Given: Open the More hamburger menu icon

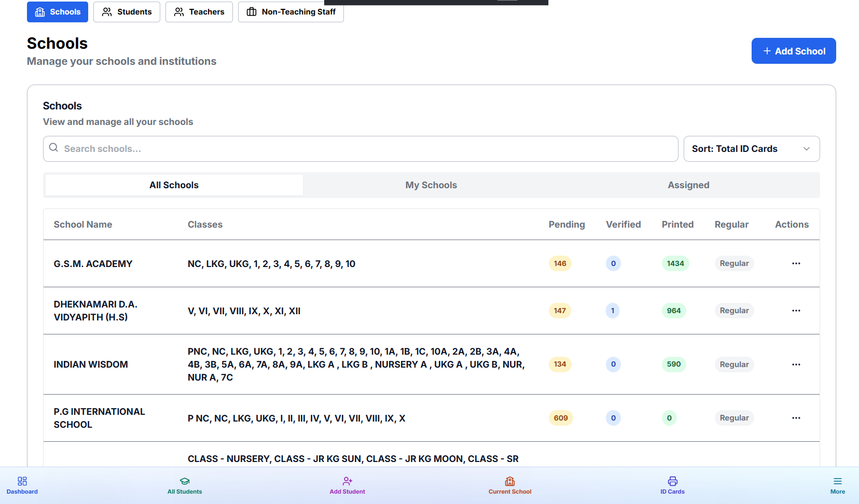Looking at the screenshot, I should click(838, 481).
